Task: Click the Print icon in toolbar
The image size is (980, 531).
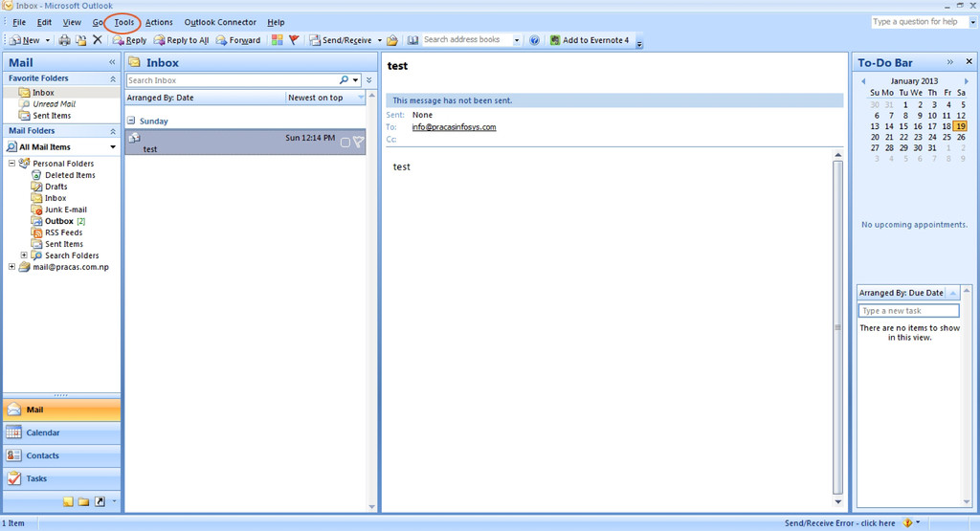Action: (64, 40)
